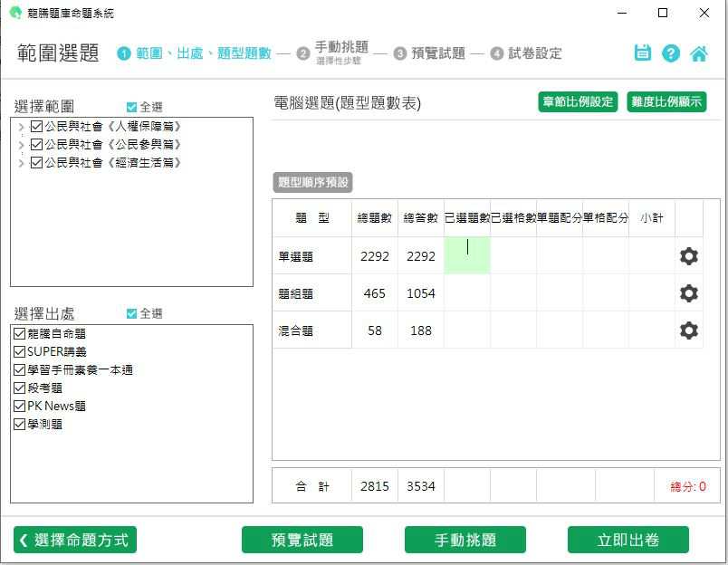The image size is (728, 565).
Task: Uncheck 公民與社會《公民參與篇》checkbox
Action: tap(36, 144)
